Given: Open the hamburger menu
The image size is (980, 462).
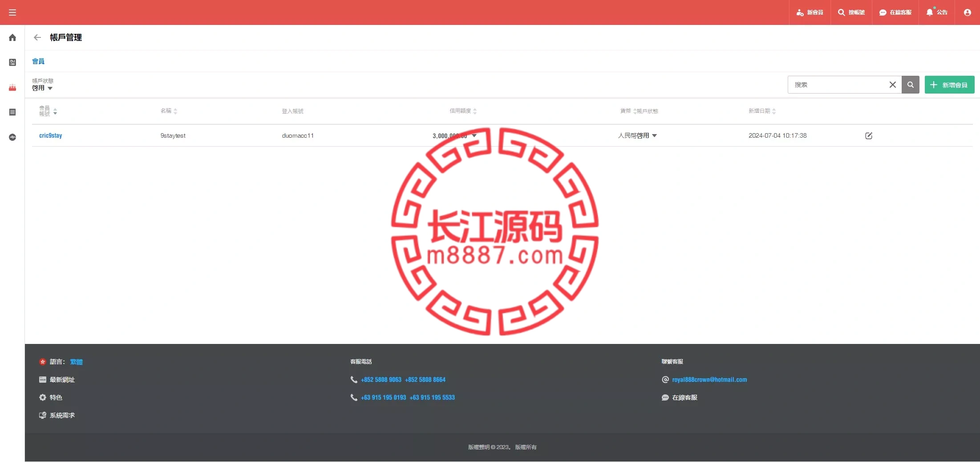Looking at the screenshot, I should coord(12,12).
